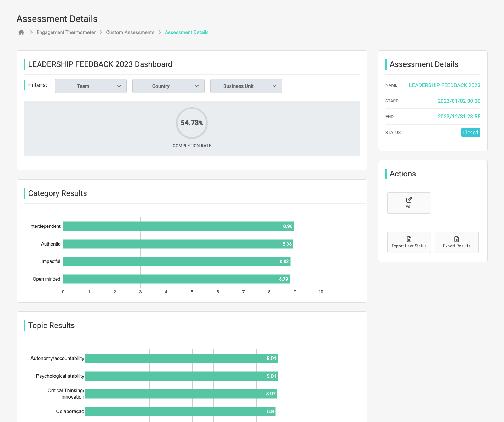Viewport: 504px width, 422px height.
Task: Go to home via breadcrumb house icon
Action: pos(21,32)
